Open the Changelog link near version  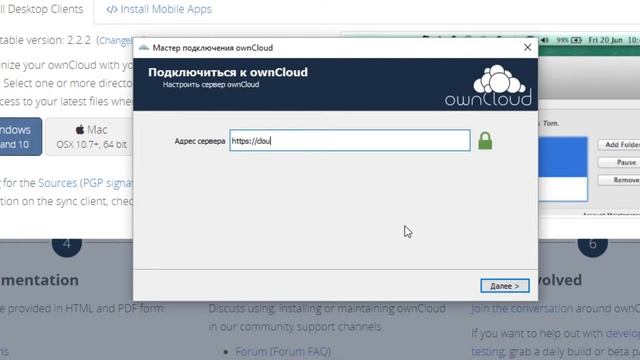click(116, 40)
